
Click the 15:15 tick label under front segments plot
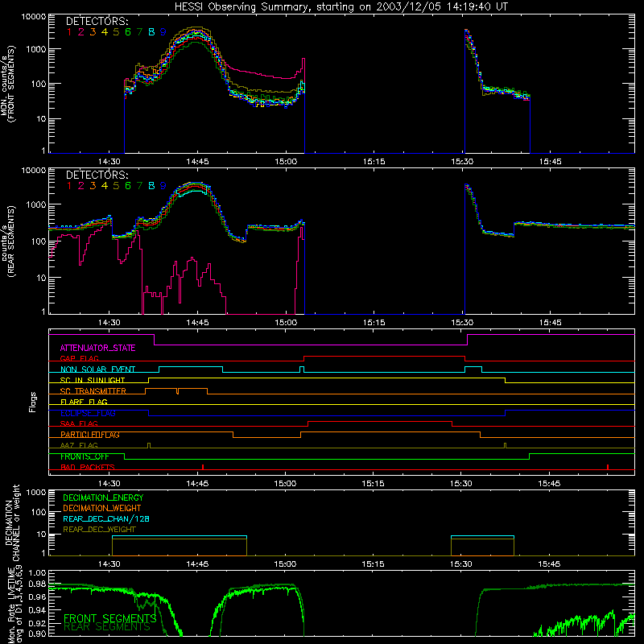coord(374,162)
